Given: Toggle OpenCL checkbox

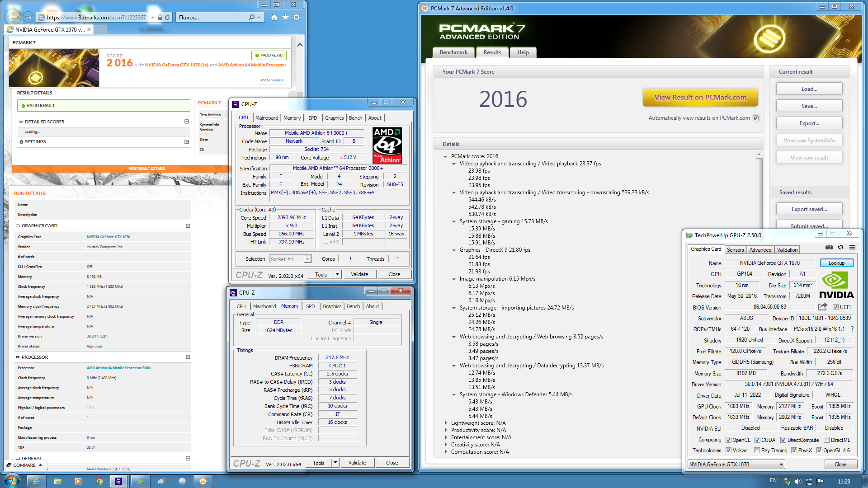Looking at the screenshot, I should click(728, 440).
